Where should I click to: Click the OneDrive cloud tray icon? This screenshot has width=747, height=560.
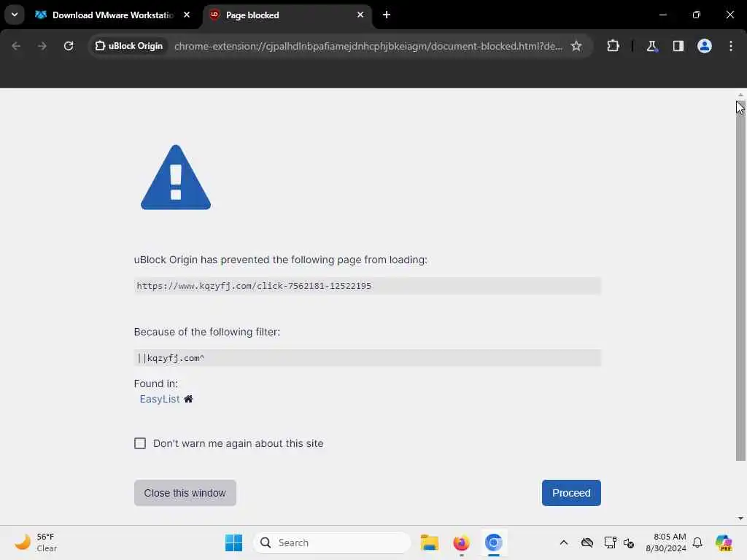tap(587, 542)
